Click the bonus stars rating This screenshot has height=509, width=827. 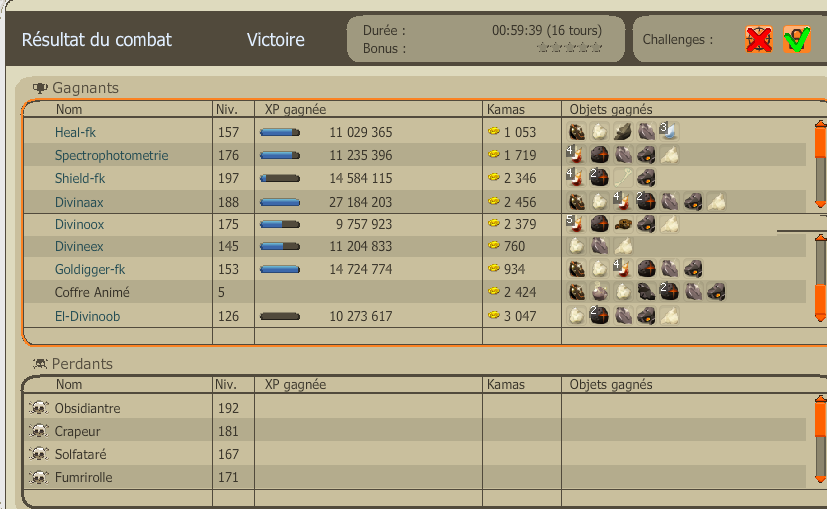pyautogui.click(x=570, y=48)
